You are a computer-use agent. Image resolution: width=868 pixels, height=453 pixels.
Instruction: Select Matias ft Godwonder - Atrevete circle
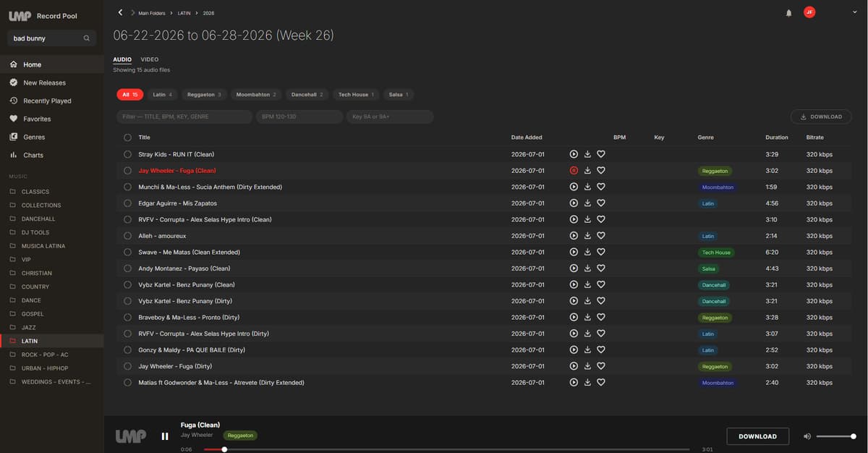click(x=127, y=382)
